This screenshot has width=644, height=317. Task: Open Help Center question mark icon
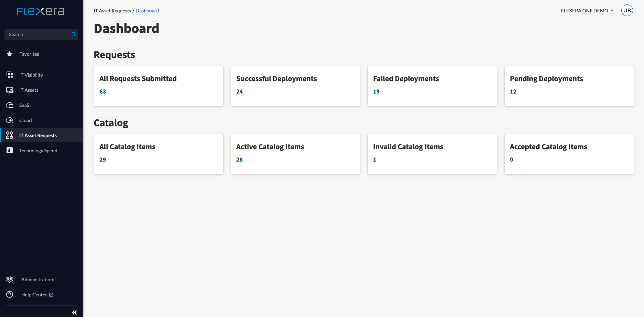(10, 295)
